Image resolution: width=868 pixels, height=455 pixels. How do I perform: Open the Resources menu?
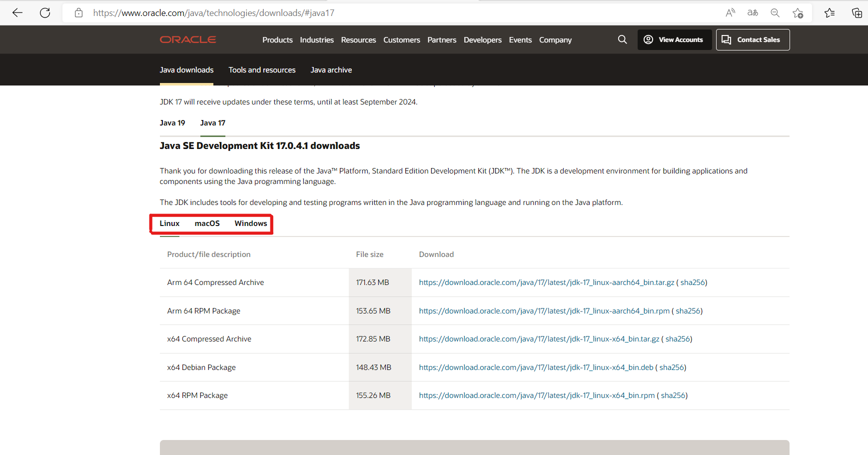(x=358, y=40)
